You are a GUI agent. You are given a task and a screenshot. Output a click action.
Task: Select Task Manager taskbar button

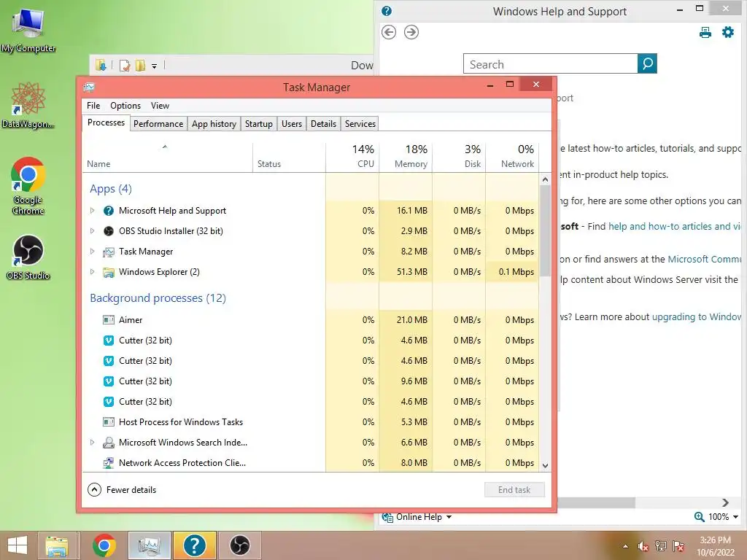(149, 545)
